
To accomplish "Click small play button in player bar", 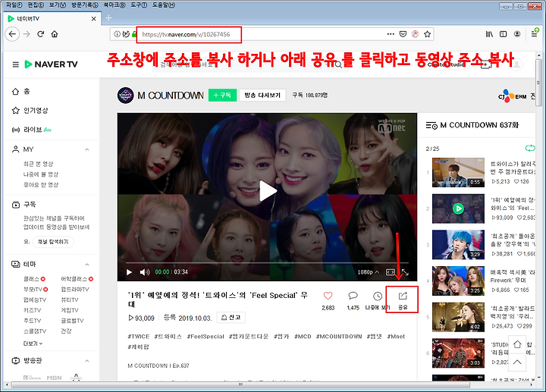I will pos(129,272).
